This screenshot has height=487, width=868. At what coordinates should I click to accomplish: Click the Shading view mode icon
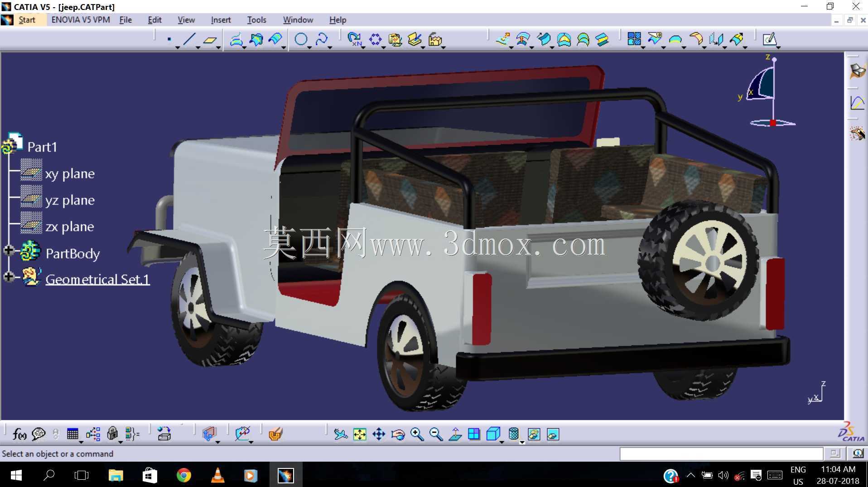pyautogui.click(x=513, y=434)
